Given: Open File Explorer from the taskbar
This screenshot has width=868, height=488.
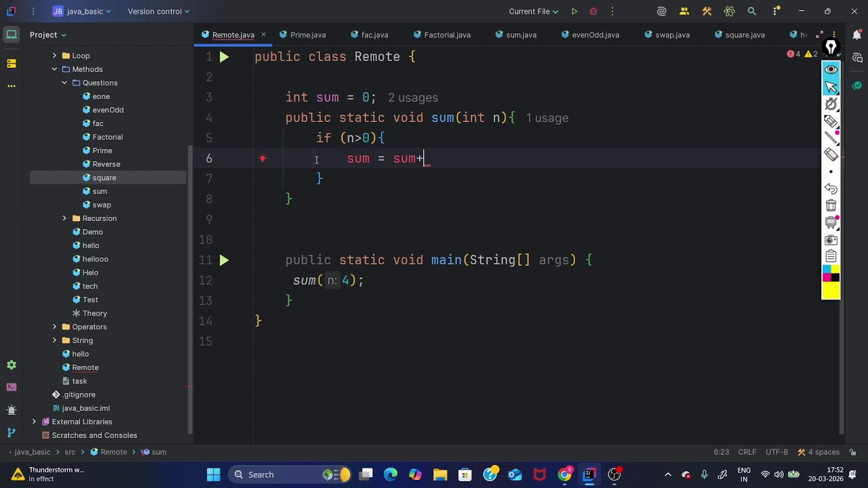Looking at the screenshot, I should click(440, 474).
